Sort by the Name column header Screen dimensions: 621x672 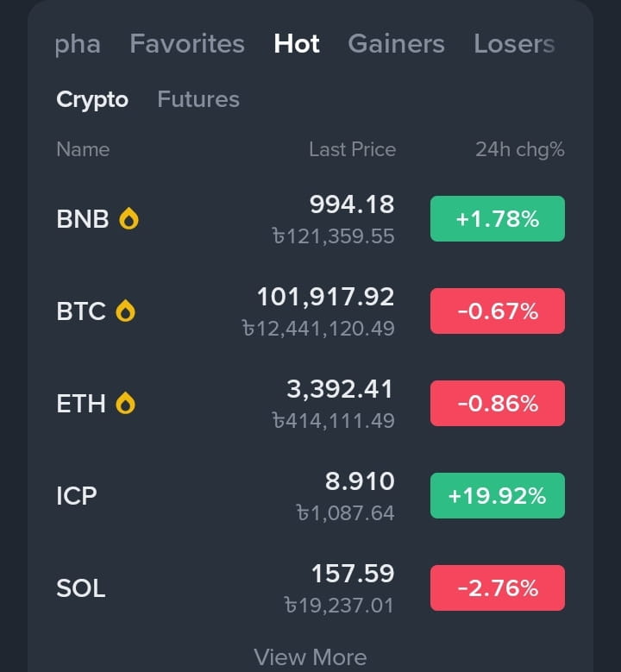(x=83, y=149)
